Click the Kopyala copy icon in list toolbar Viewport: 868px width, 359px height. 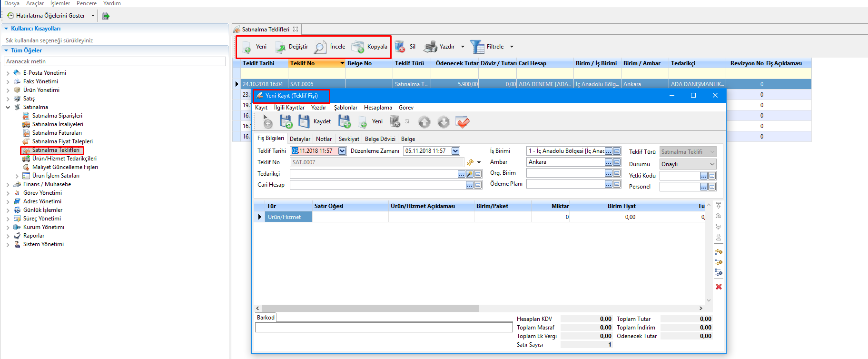coord(357,47)
